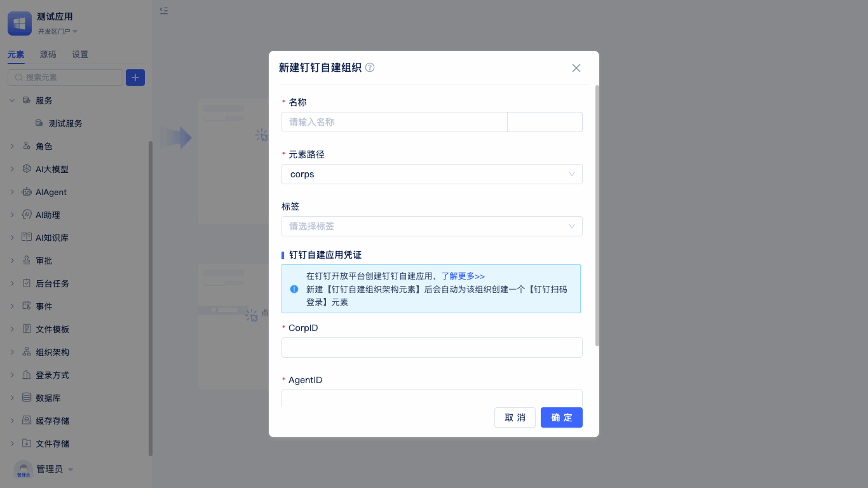Viewport: 868px width, 488px height.
Task: Click the 登录方式 category icon
Action: point(27,375)
